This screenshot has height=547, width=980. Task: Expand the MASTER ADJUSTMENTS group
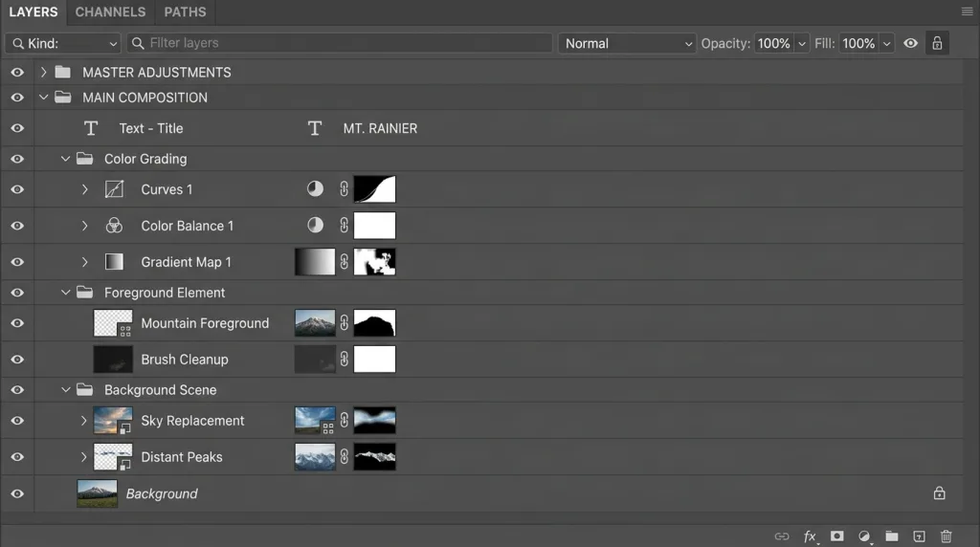pyautogui.click(x=43, y=73)
